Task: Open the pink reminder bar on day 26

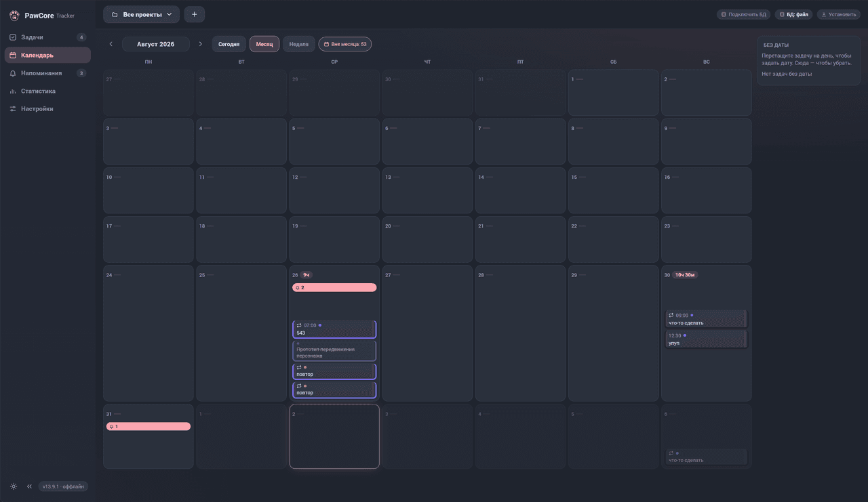Action: pos(334,288)
